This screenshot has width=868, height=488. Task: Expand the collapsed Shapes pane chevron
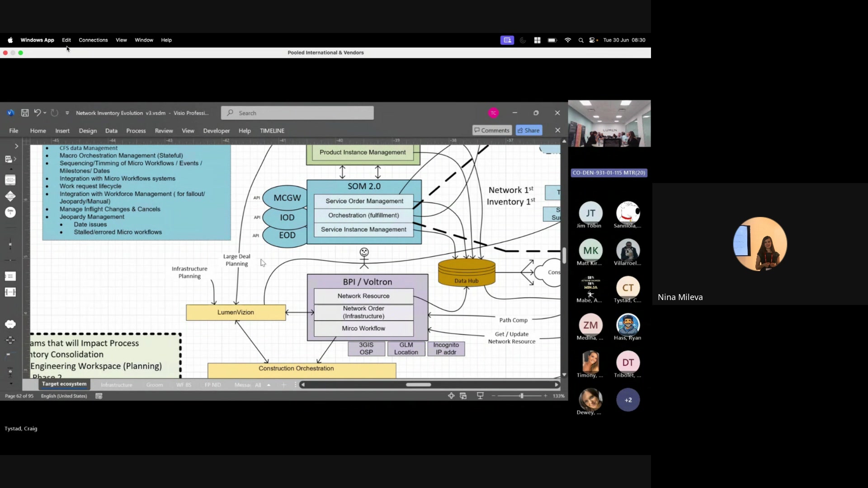16,146
